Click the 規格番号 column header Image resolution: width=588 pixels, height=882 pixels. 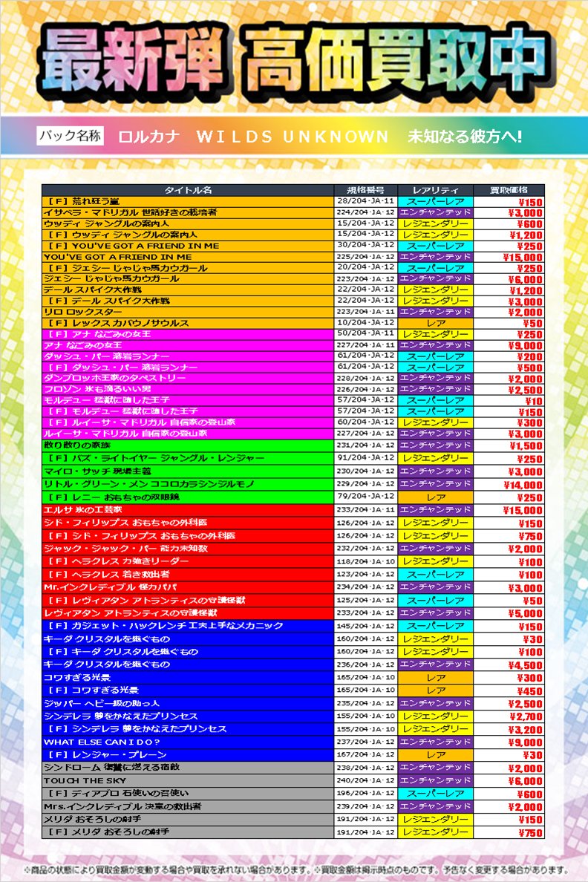366,190
